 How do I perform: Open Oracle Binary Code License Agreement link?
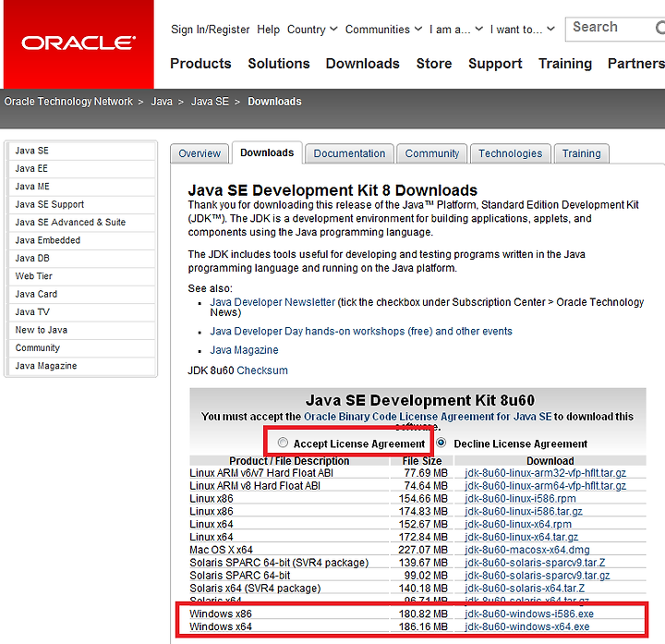pyautogui.click(x=428, y=417)
